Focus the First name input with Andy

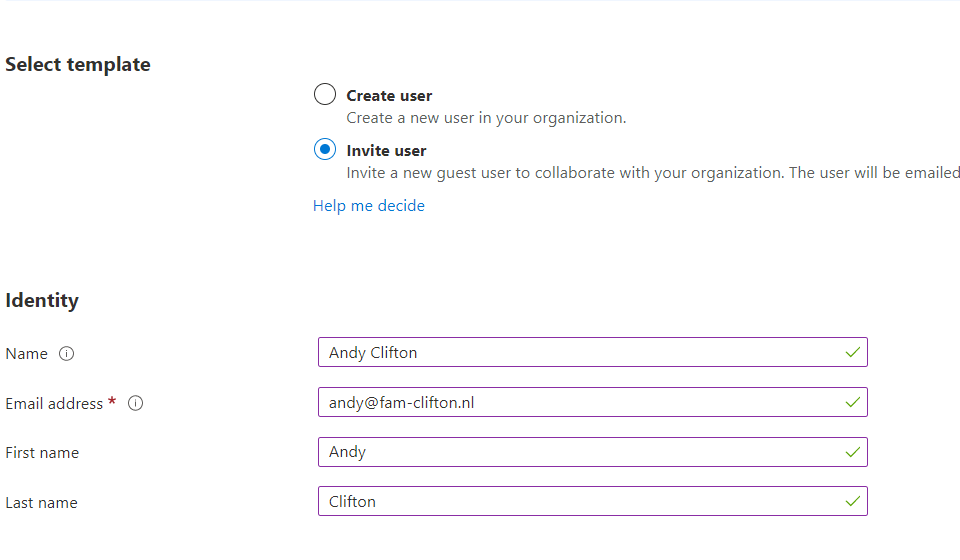[580, 452]
